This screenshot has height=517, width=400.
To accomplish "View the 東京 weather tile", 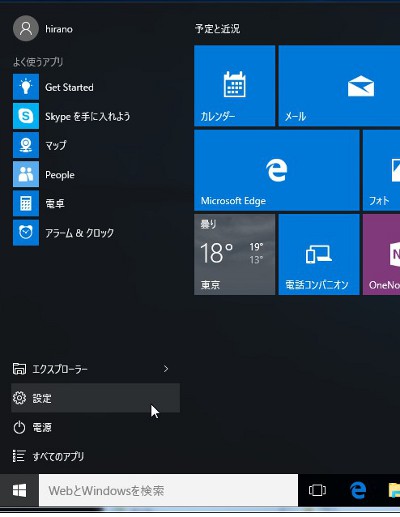I will (234, 255).
